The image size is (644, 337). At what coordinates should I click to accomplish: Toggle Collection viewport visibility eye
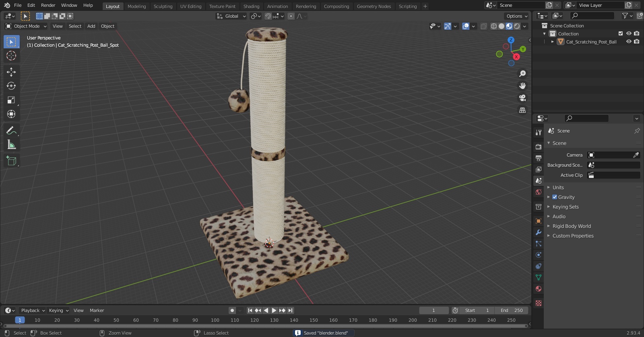pos(629,33)
